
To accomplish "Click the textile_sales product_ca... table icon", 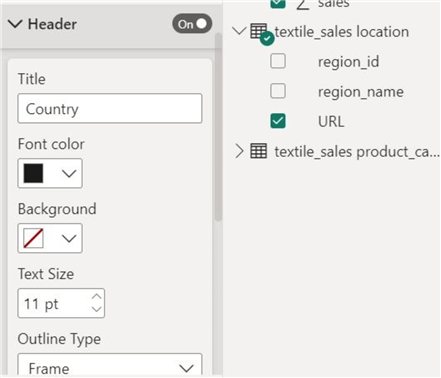I will 259,151.
